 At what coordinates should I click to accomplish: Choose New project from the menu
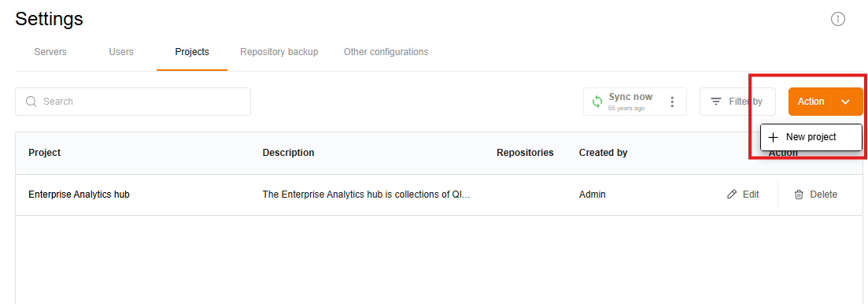tap(811, 137)
